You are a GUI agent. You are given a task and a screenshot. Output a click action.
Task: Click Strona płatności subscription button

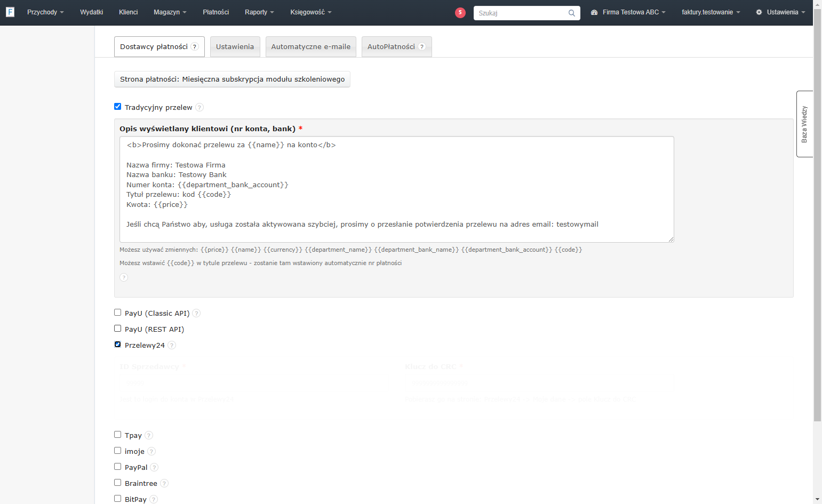tap(232, 79)
